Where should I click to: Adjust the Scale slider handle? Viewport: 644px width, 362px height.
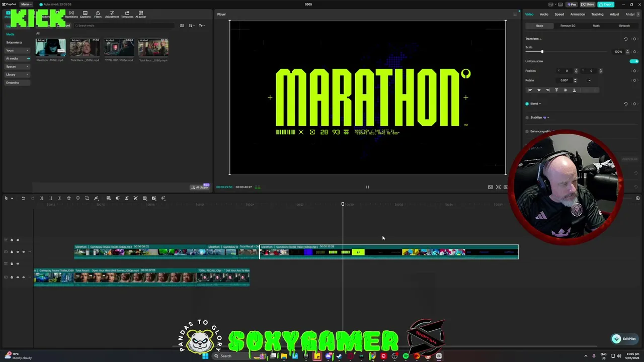pyautogui.click(x=542, y=52)
